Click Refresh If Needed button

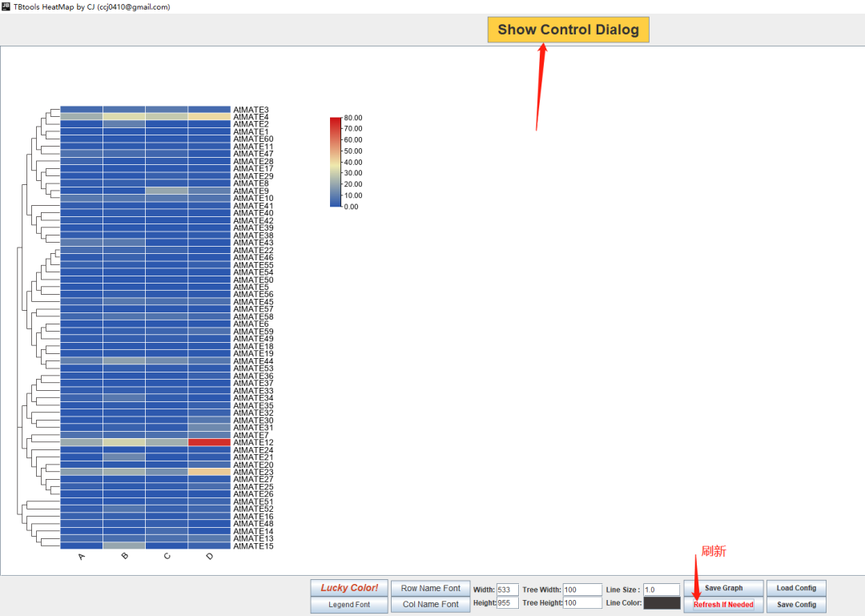pos(723,605)
